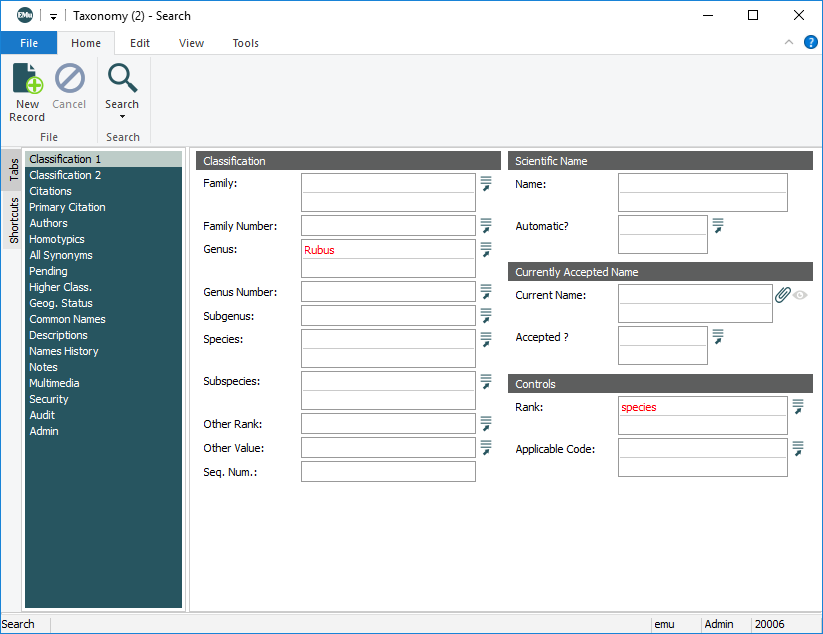This screenshot has width=823, height=634.
Task: Click the paperclip attach icon beside Current Name
Action: [782, 295]
